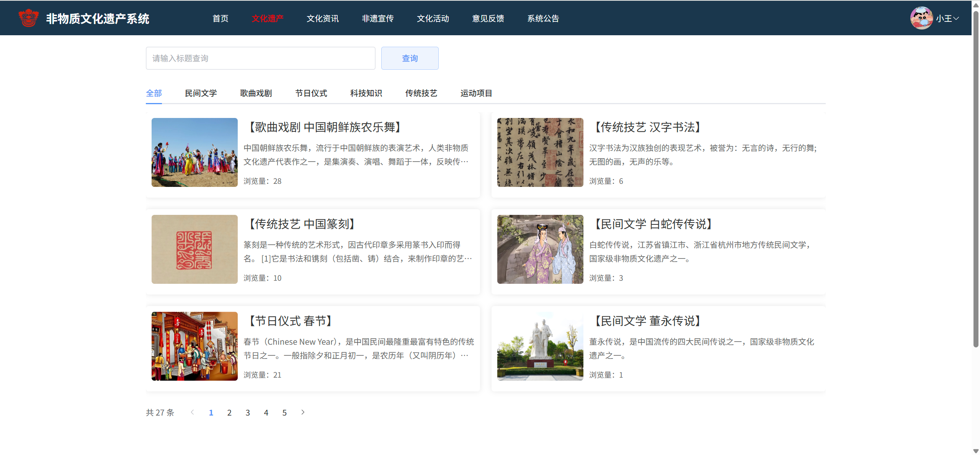Click the 中国篆刻 seal thumbnail
Screen dimensions: 980x455
pos(194,249)
